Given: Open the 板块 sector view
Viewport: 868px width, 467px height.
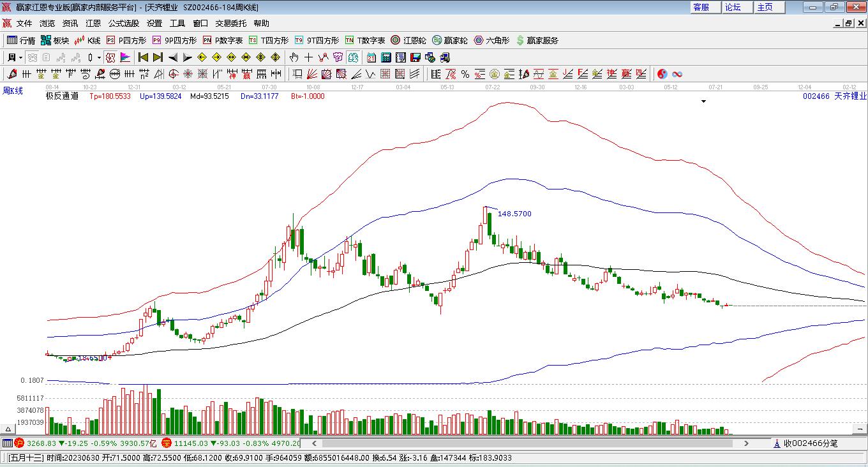Looking at the screenshot, I should pyautogui.click(x=55, y=40).
